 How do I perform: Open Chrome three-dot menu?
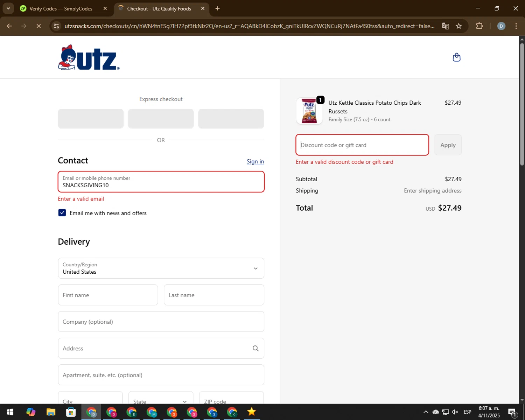516,26
